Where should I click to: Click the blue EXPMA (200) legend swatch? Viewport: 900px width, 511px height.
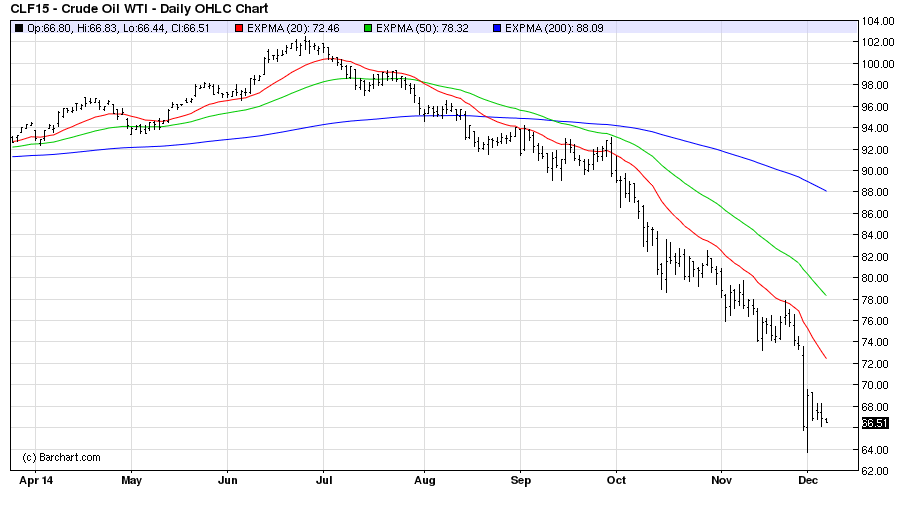pyautogui.click(x=498, y=28)
